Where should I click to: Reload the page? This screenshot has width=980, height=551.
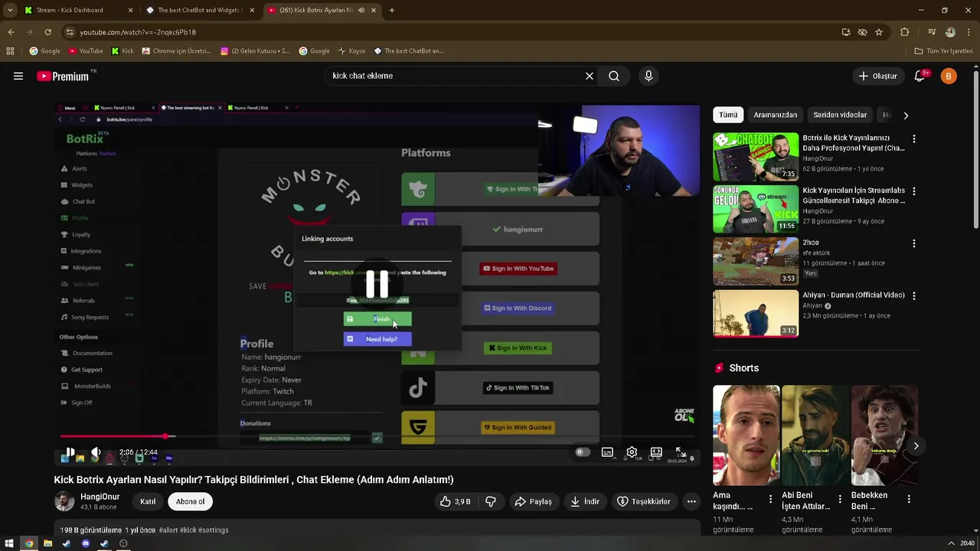[x=47, y=32]
